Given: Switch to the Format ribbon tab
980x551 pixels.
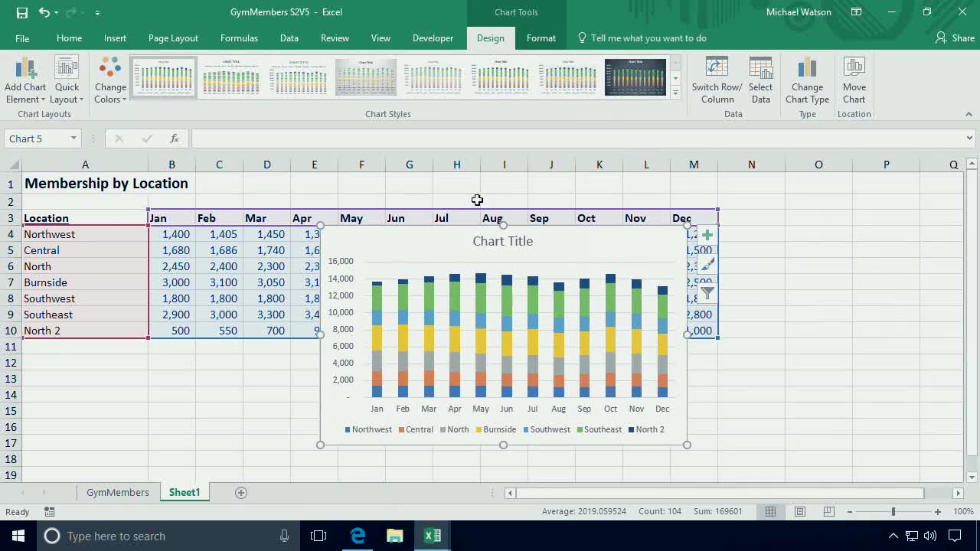Looking at the screenshot, I should click(x=541, y=37).
